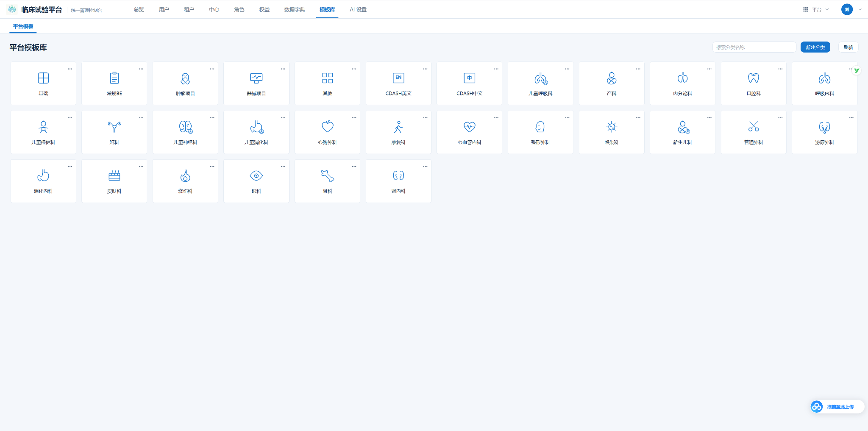Screen dimensions: 868x431
Task: Click the 拖拽至此上传 upload widget
Action: [x=837, y=407]
